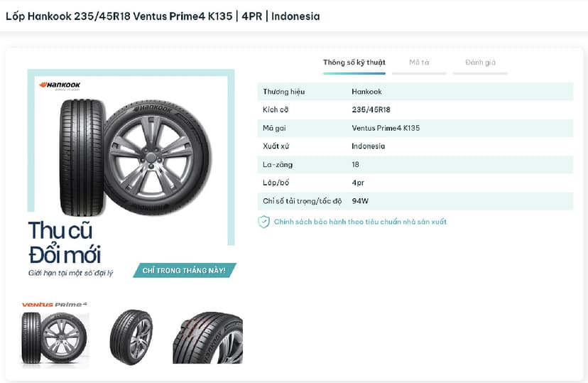588x383 pixels.
Task: Click the Lớp/bố row label
Action: coord(276,183)
